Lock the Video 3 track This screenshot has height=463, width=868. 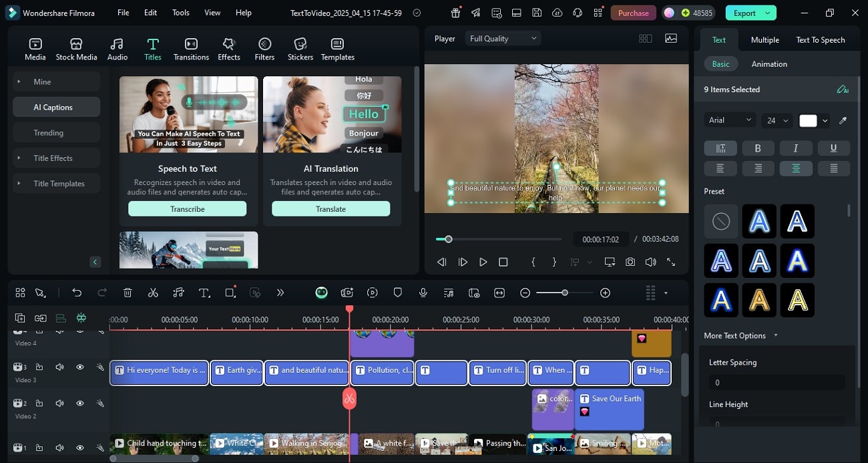[39, 367]
